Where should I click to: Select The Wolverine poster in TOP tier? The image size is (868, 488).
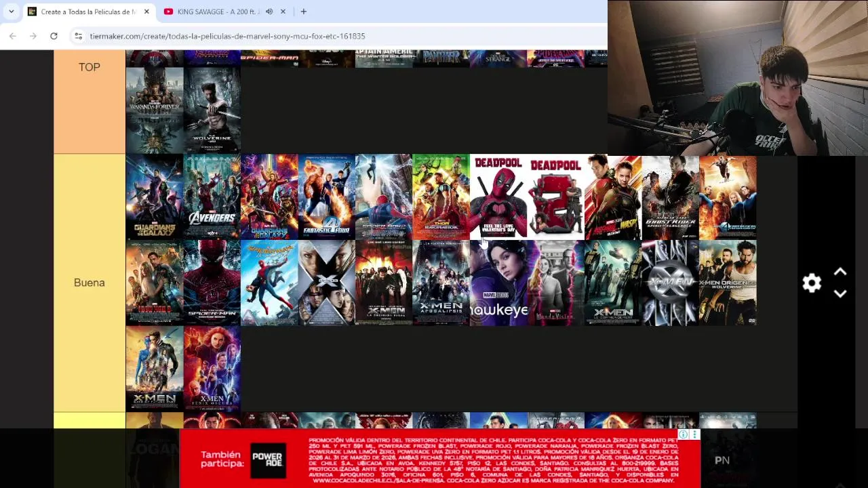(212, 110)
